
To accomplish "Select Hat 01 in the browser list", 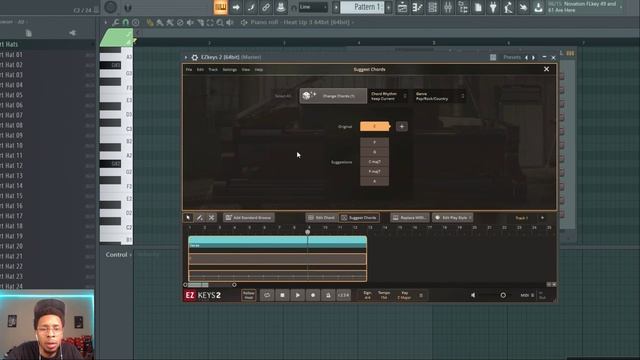I will tap(11, 54).
